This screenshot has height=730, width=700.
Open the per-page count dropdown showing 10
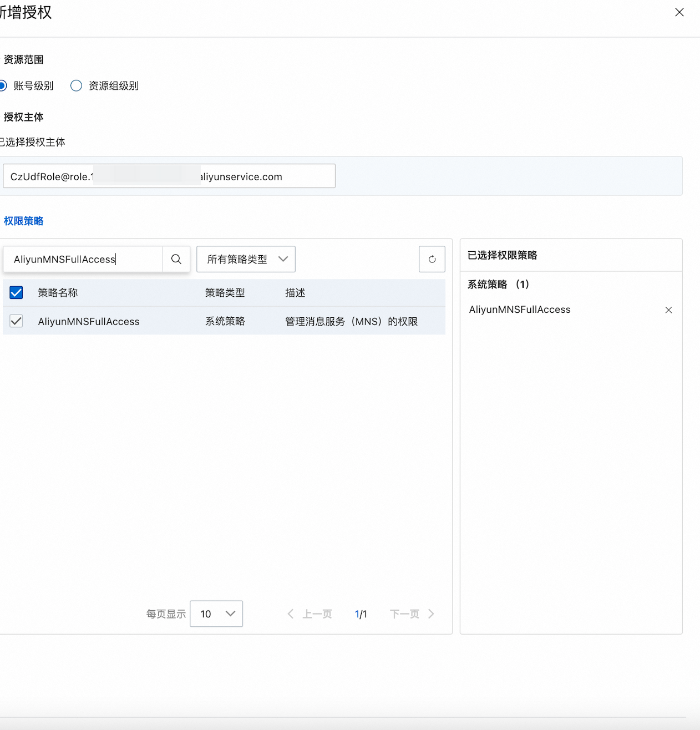coord(216,614)
